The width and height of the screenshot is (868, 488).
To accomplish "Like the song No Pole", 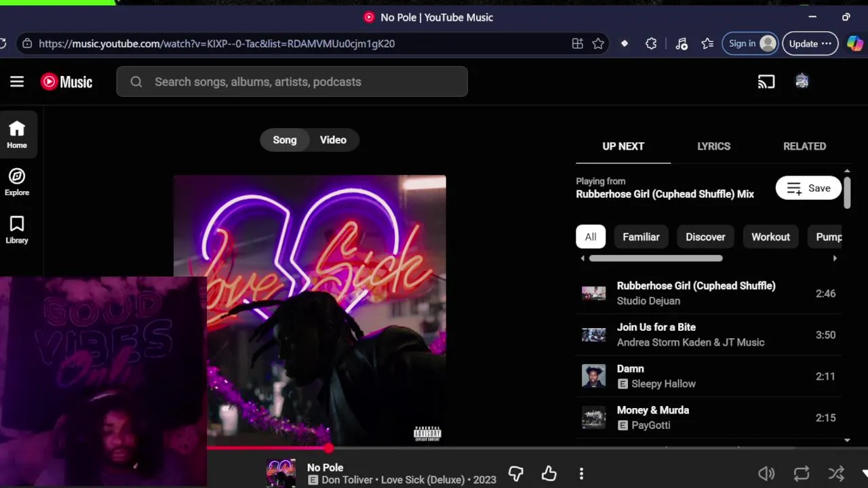I will pyautogui.click(x=549, y=473).
